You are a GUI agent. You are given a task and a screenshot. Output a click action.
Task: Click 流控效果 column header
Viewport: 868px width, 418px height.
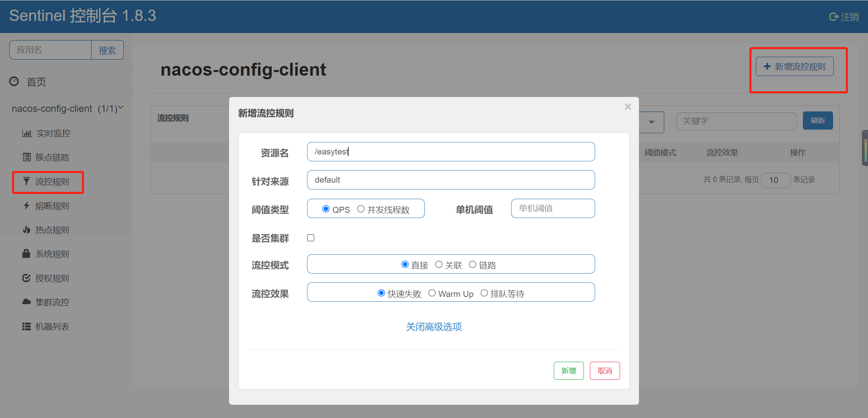click(722, 152)
